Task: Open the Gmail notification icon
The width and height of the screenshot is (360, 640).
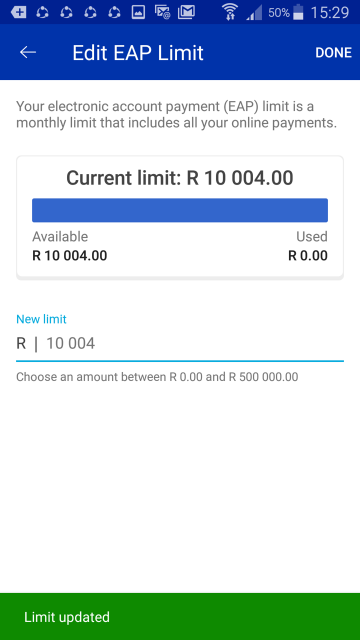Action: (187, 12)
